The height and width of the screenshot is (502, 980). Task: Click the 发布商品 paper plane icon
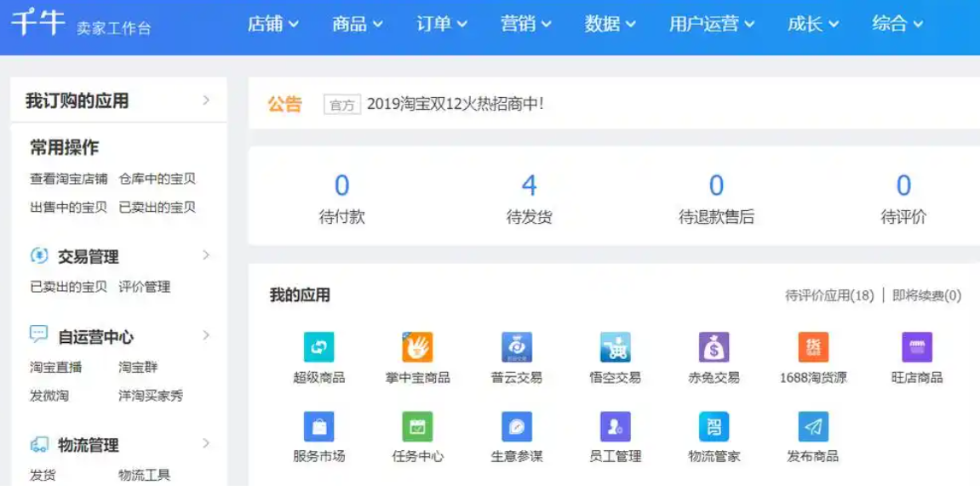[x=813, y=427]
